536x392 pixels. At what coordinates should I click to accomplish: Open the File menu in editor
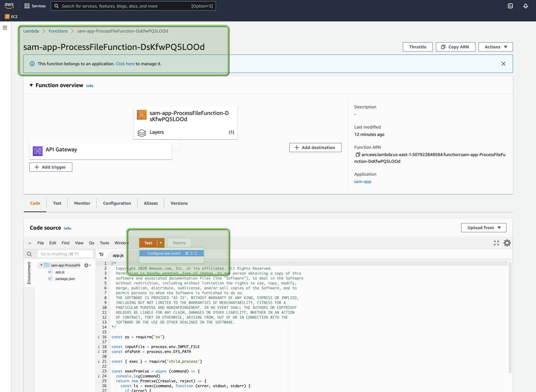point(40,243)
